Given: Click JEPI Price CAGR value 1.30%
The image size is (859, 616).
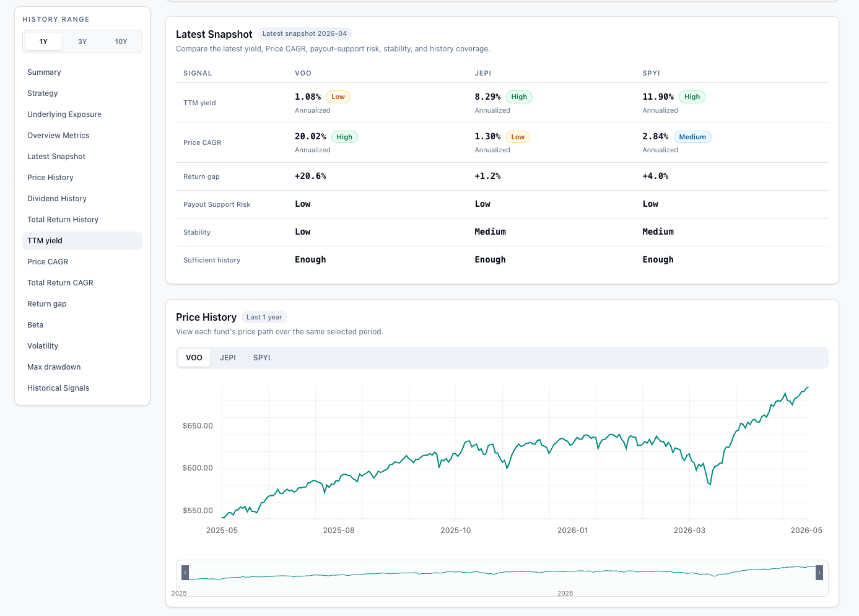Looking at the screenshot, I should coord(488,137).
